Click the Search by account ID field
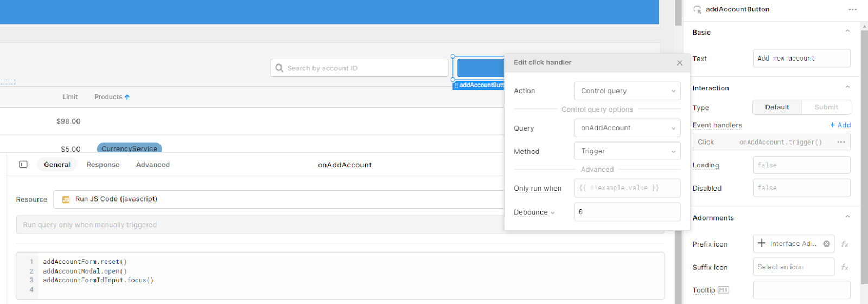Image resolution: width=868 pixels, height=304 pixels. 359,68
